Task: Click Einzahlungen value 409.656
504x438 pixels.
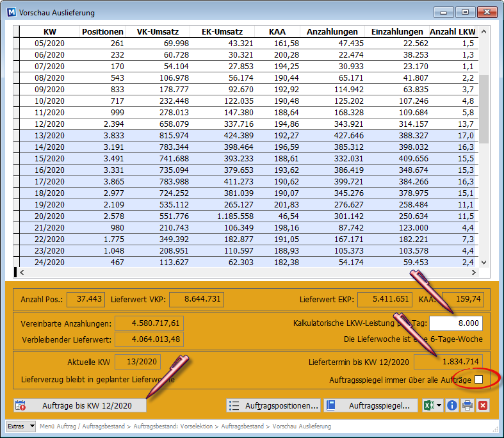Action: point(414,159)
